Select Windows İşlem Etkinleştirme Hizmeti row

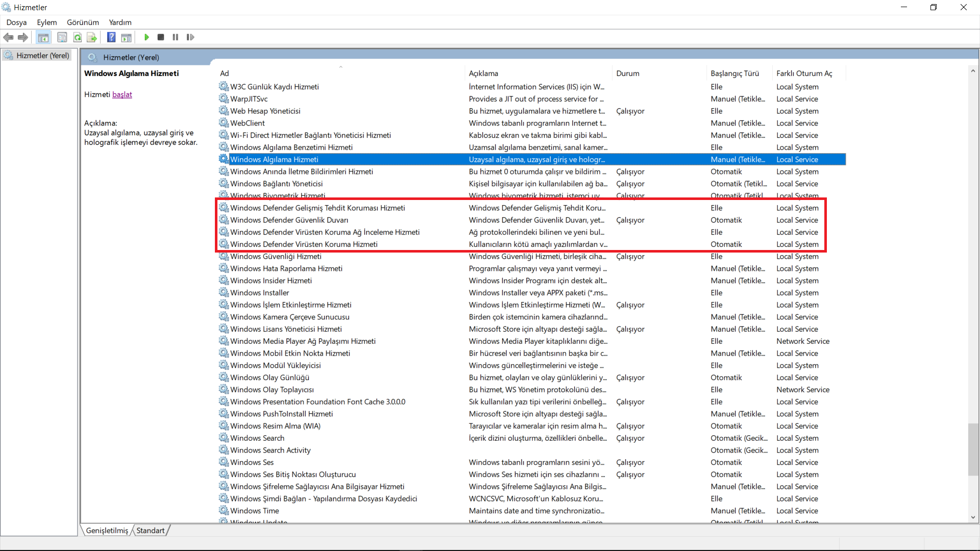pos(531,305)
